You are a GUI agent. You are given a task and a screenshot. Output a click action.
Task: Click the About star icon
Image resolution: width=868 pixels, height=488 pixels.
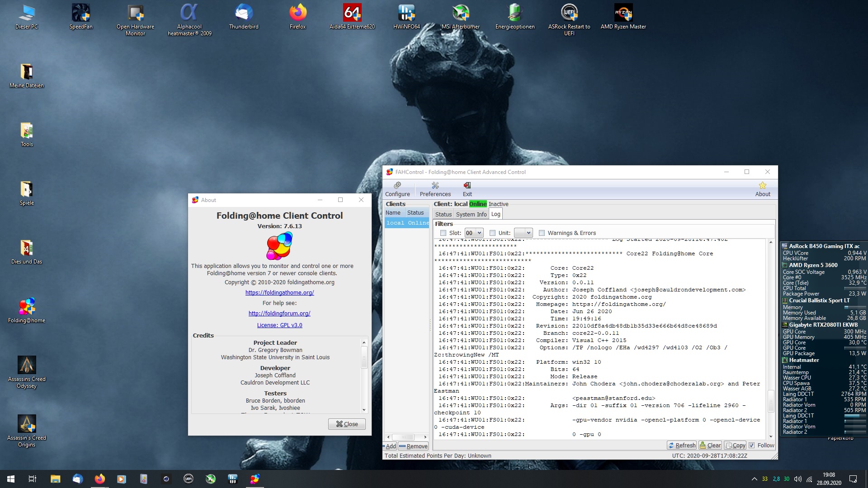(x=762, y=186)
